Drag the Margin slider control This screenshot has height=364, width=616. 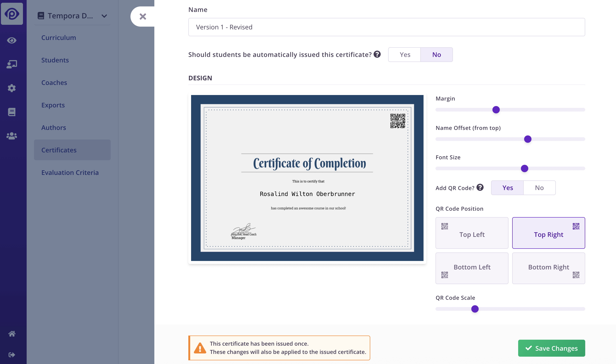495,110
